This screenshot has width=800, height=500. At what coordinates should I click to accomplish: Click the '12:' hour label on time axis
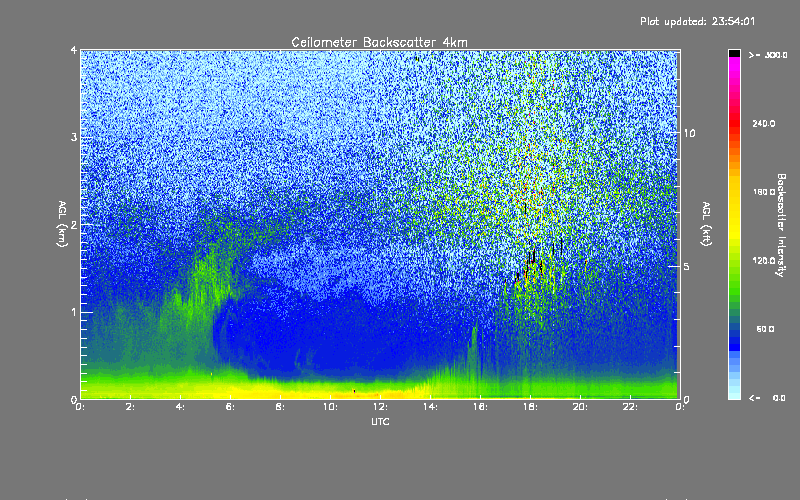coord(380,407)
